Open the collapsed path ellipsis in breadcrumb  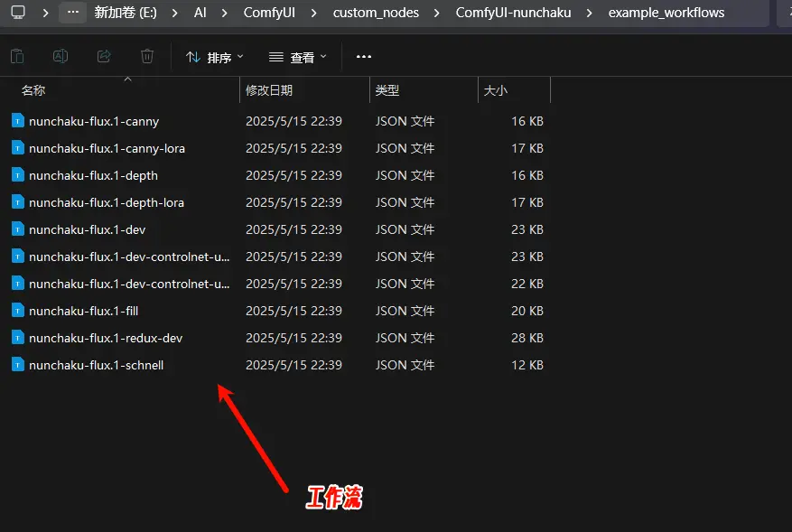[x=73, y=12]
